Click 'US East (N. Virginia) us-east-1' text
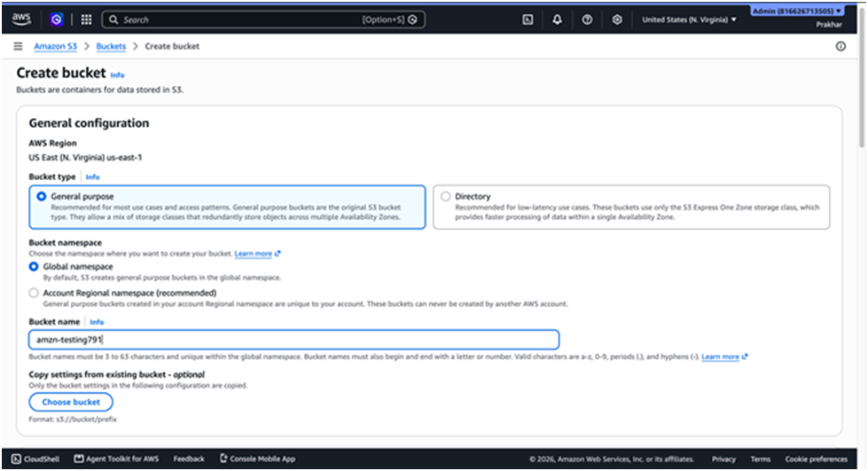The width and height of the screenshot is (868, 471). 85,157
